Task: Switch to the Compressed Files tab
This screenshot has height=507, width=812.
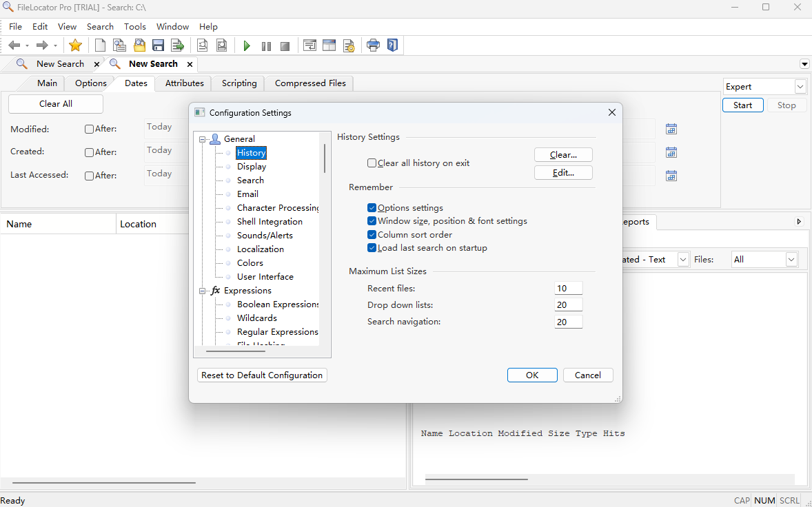Action: [x=310, y=83]
